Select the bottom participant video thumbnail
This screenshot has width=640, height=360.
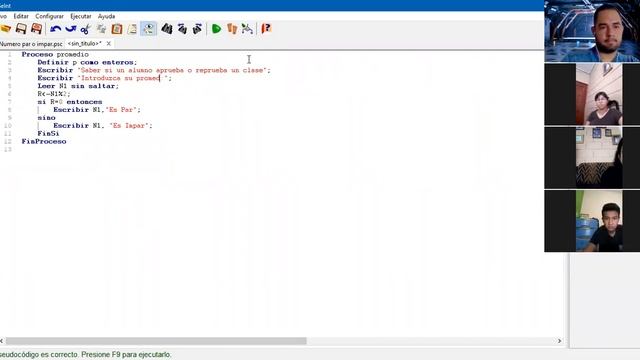coord(592,221)
